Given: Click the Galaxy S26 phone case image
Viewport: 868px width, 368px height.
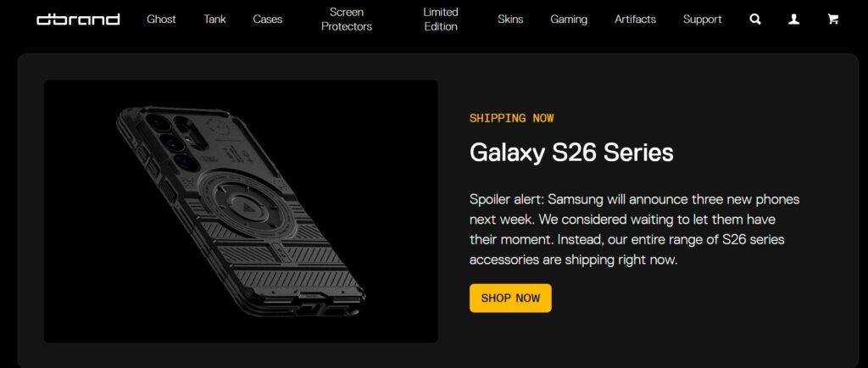Looking at the screenshot, I should click(x=241, y=211).
